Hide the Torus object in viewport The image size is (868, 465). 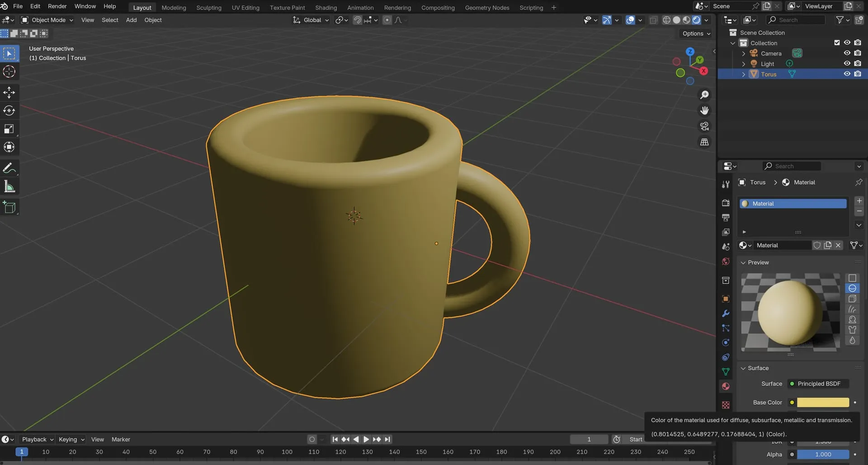point(847,74)
